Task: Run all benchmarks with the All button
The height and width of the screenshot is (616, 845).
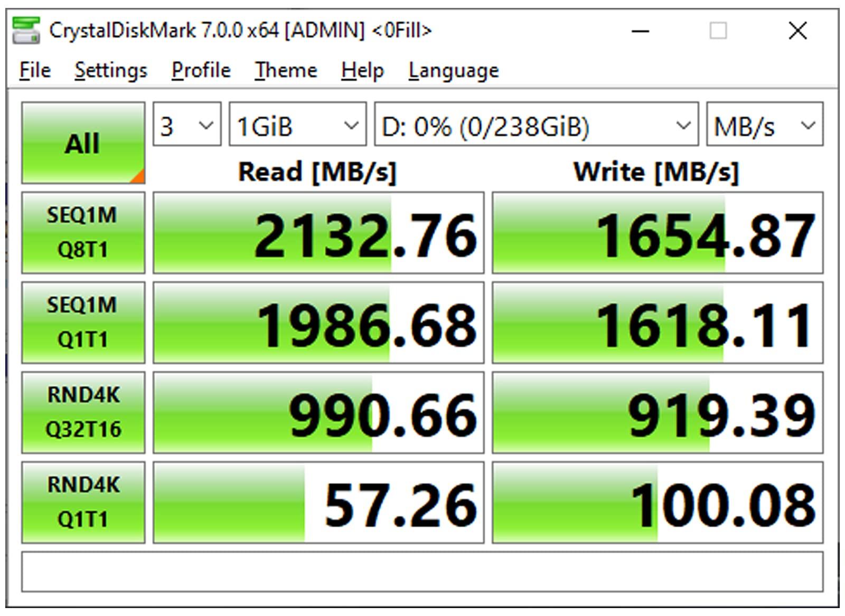Action: [83, 143]
